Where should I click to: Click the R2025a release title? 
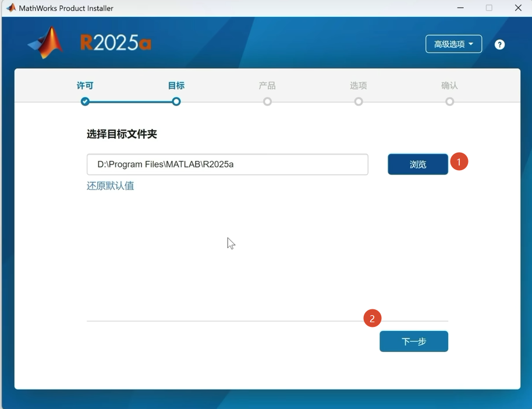click(x=116, y=43)
